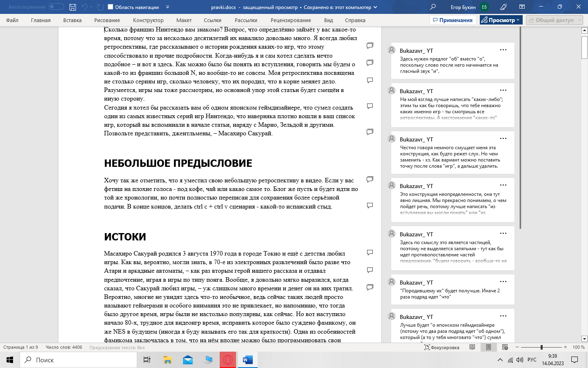This screenshot has height=368, width=588.
Task: Switch to Web Layout view icon
Action: click(505, 347)
